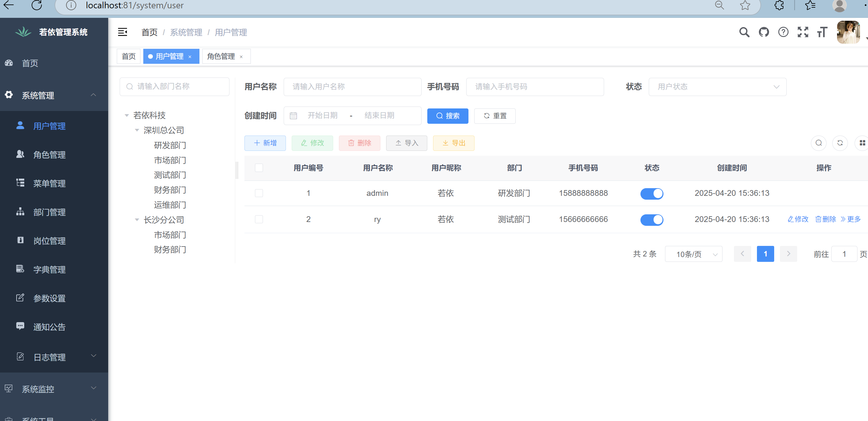Collapse the 长沙分公司 tree node
Screen dimensions: 868x421
(137, 220)
